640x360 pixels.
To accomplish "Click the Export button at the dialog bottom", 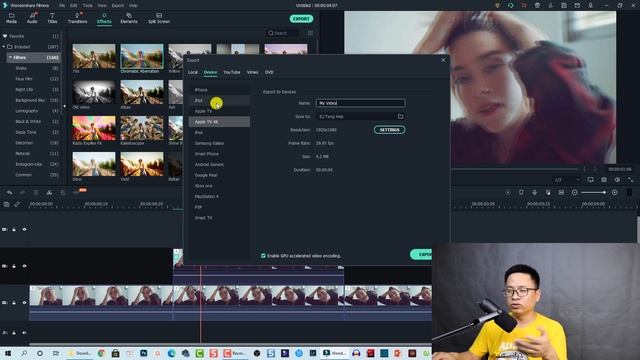I will (x=421, y=254).
